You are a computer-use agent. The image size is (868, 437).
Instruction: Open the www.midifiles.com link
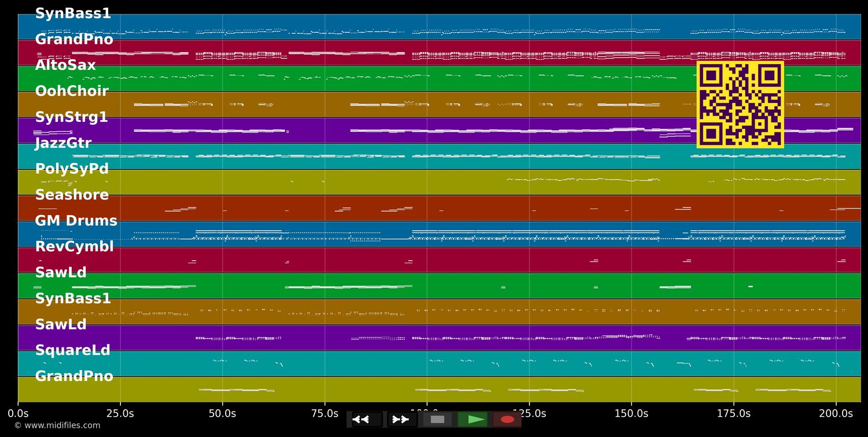click(x=57, y=425)
